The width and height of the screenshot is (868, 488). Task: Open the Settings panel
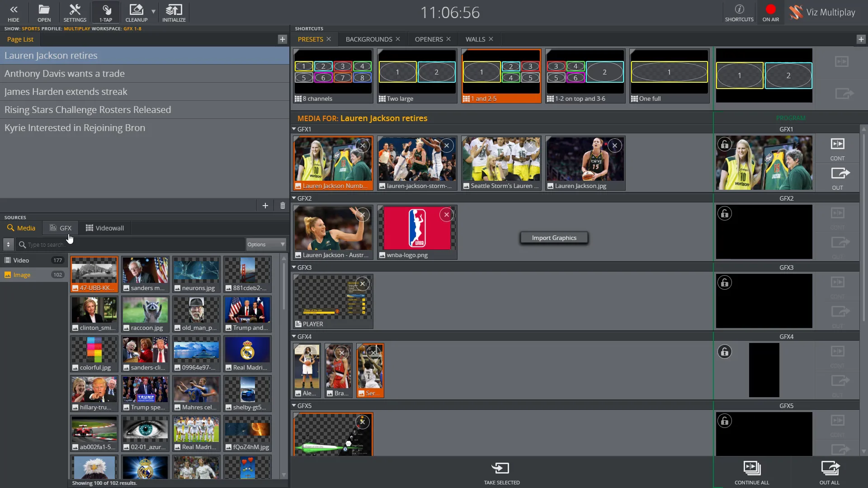click(75, 12)
